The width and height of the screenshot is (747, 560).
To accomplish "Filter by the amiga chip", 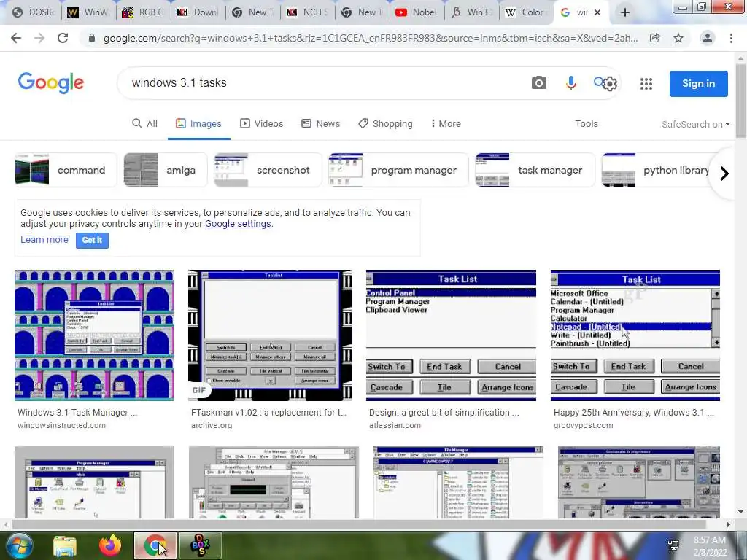I will coord(166,170).
